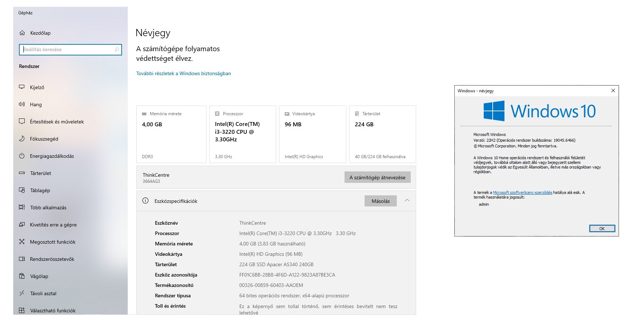Collapse the Eszközspecifikációk section chevron
The height and width of the screenshot is (322, 644).
point(407,201)
